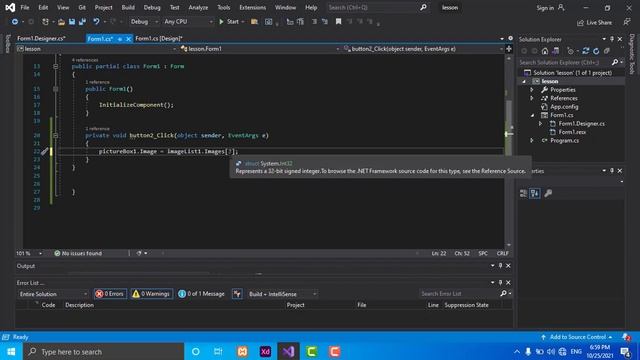
Task: Click the Categorized icon in Properties panel
Action: (523, 193)
